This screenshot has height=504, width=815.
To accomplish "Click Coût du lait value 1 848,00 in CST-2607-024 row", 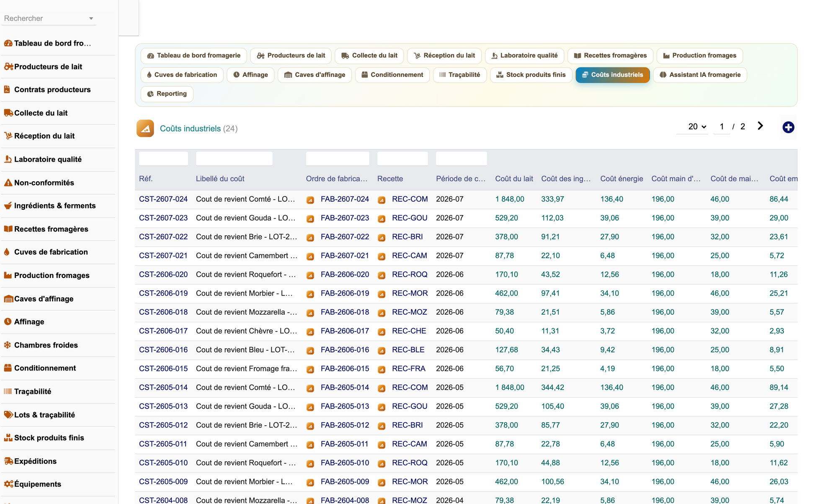I will (510, 199).
